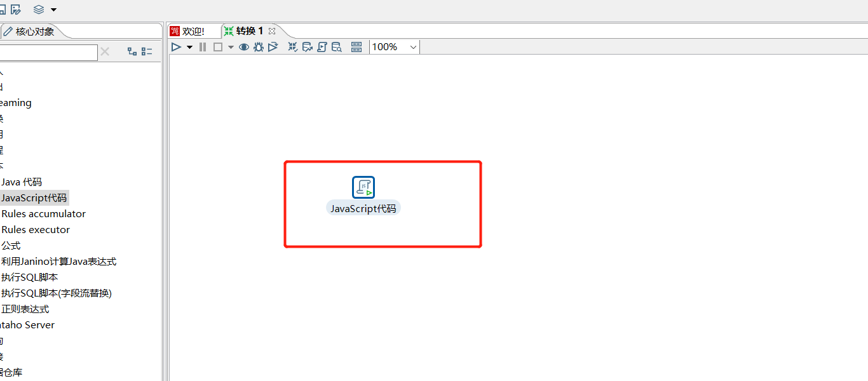Open the SQL generation icon on toolbar
The width and height of the screenshot is (868, 381).
point(322,47)
